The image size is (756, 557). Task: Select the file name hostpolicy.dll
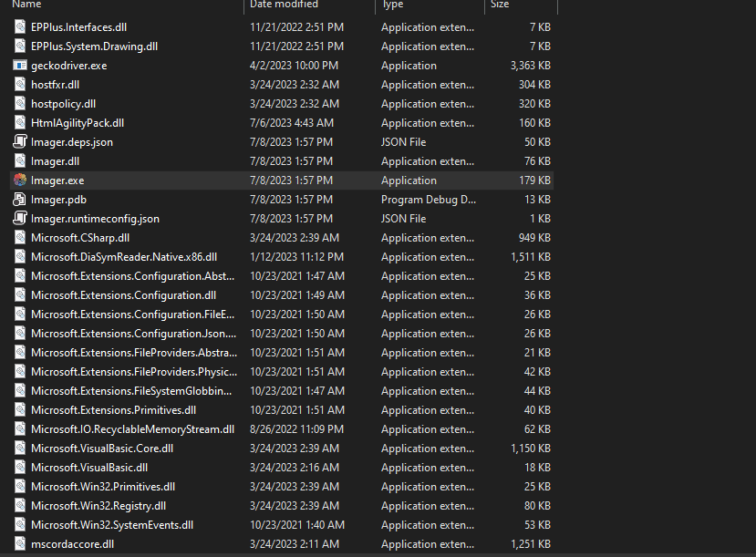(x=63, y=104)
